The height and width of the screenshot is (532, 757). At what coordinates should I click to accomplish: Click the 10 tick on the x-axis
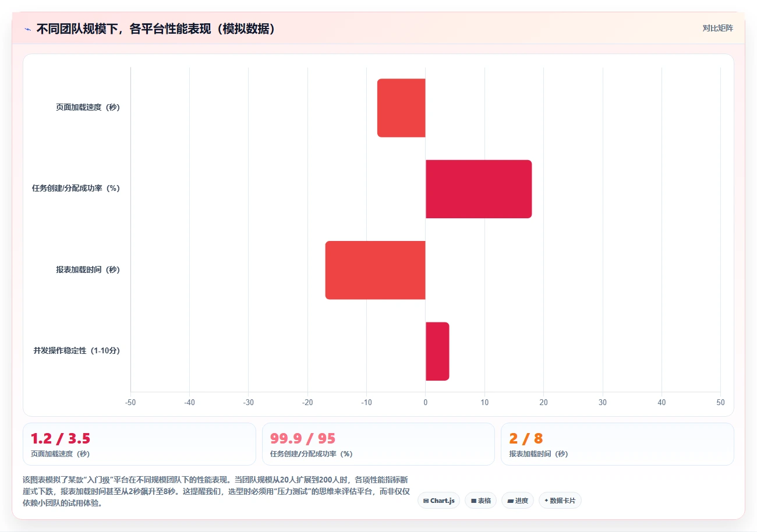coord(484,402)
